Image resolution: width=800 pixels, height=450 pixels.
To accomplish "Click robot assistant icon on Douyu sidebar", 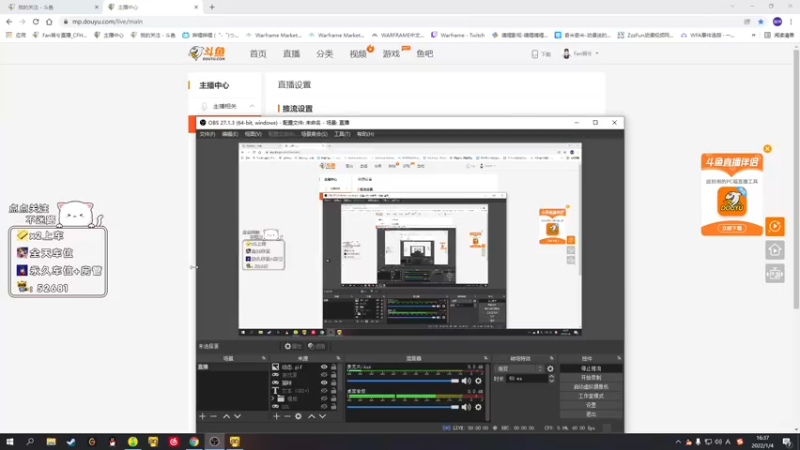I will 774,274.
